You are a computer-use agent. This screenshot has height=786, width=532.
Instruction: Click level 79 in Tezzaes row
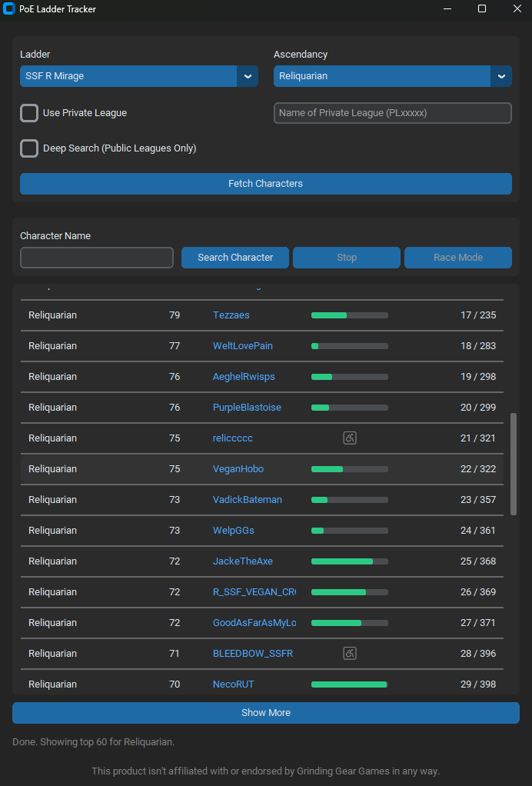click(175, 315)
